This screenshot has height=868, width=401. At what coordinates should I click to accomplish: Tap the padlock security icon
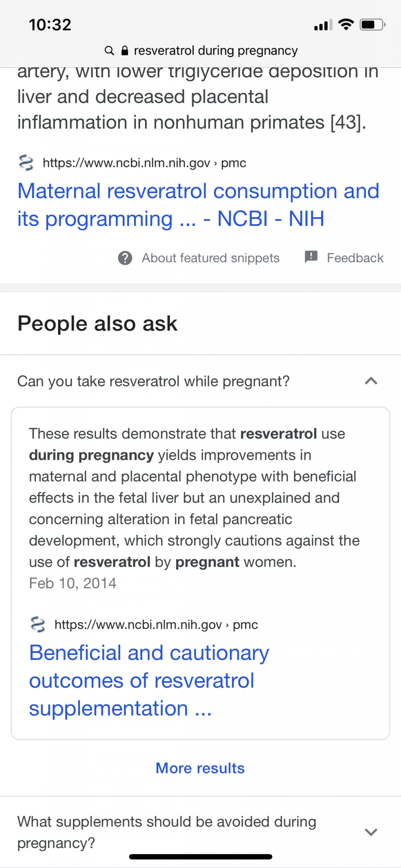click(124, 51)
